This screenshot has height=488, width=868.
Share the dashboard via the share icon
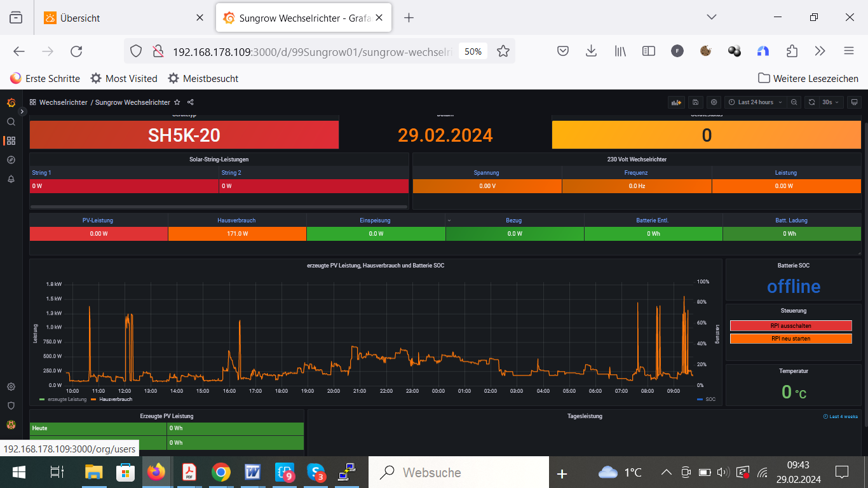[191, 102]
